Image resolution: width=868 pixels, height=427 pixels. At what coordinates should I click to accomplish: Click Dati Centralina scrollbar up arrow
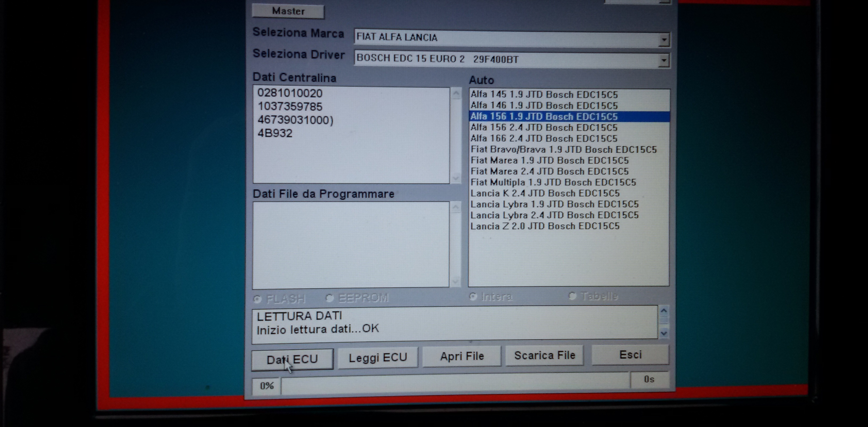[x=456, y=93]
